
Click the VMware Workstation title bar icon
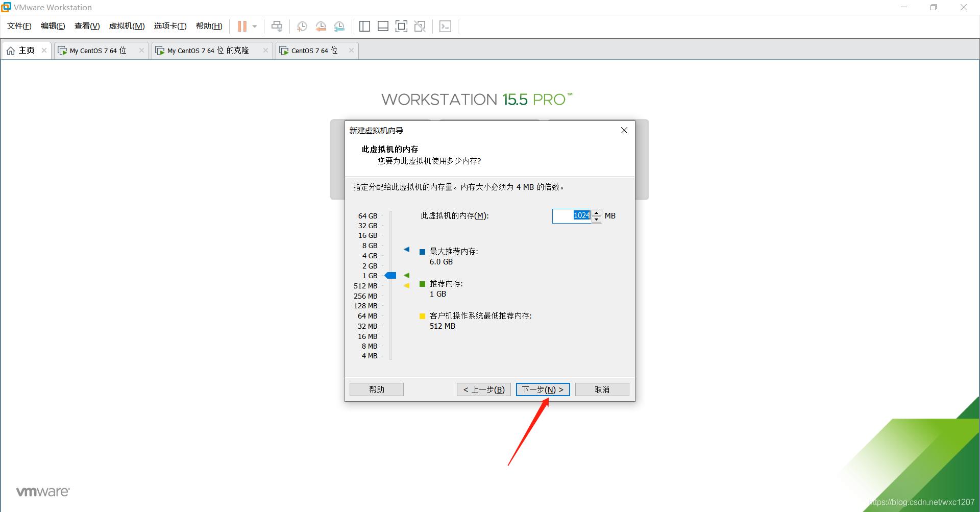6,7
